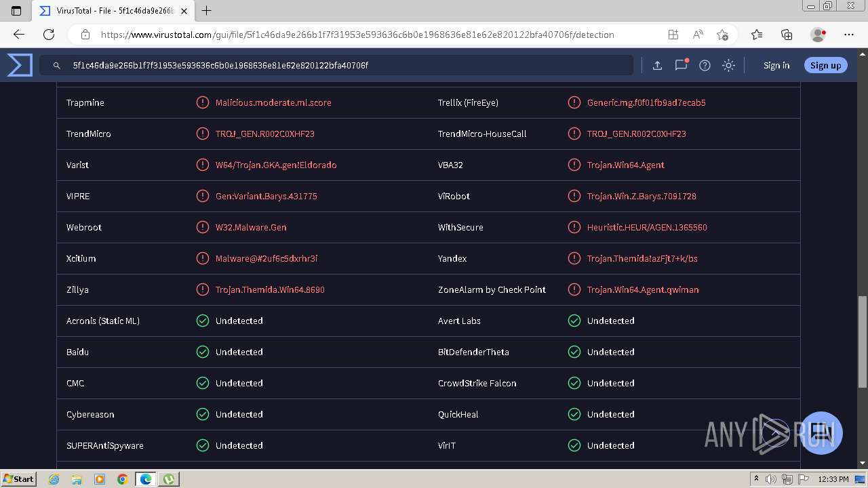Open the notifications chat icon
This screenshot has width=868, height=488.
(x=682, y=65)
